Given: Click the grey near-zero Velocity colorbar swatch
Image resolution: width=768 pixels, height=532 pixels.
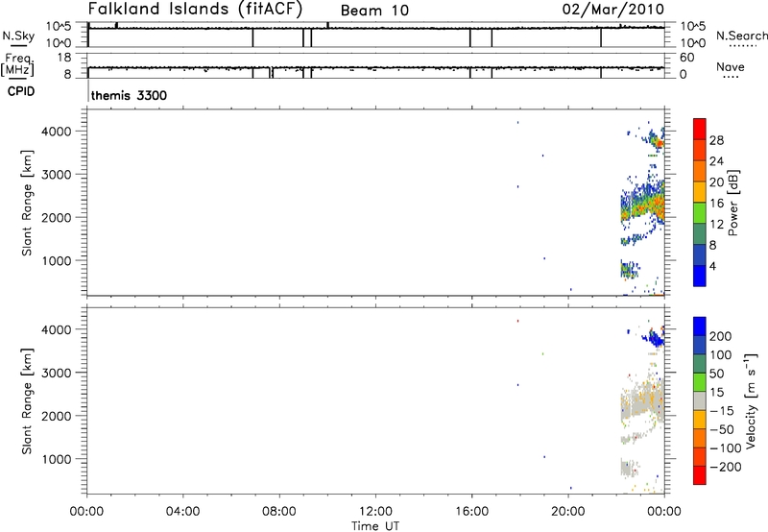Looking at the screenshot, I should [x=700, y=400].
